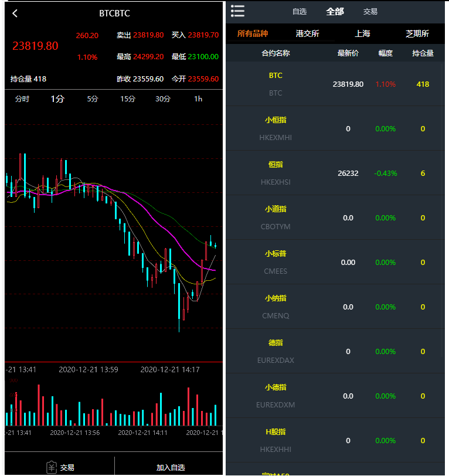Click the 持仓量 418 label in header
This screenshot has width=449, height=476.
coord(28,79)
